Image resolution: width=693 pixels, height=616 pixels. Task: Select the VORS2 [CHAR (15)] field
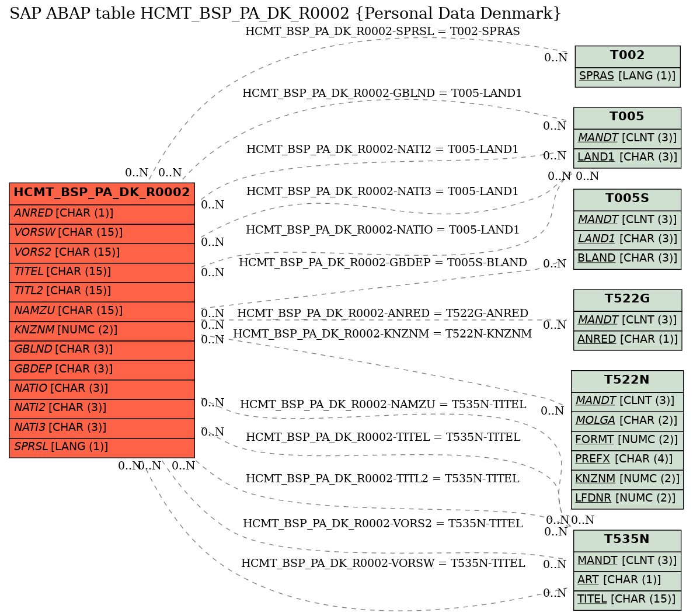(x=102, y=253)
